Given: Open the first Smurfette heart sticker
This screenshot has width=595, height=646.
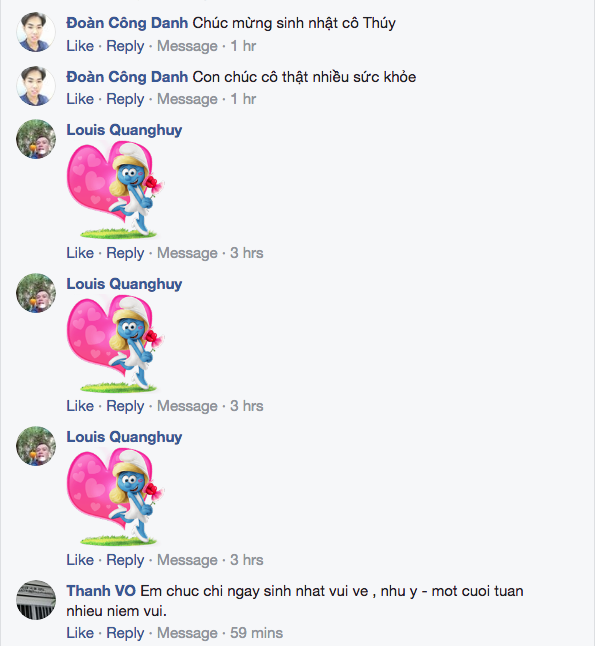Looking at the screenshot, I should 115,190.
